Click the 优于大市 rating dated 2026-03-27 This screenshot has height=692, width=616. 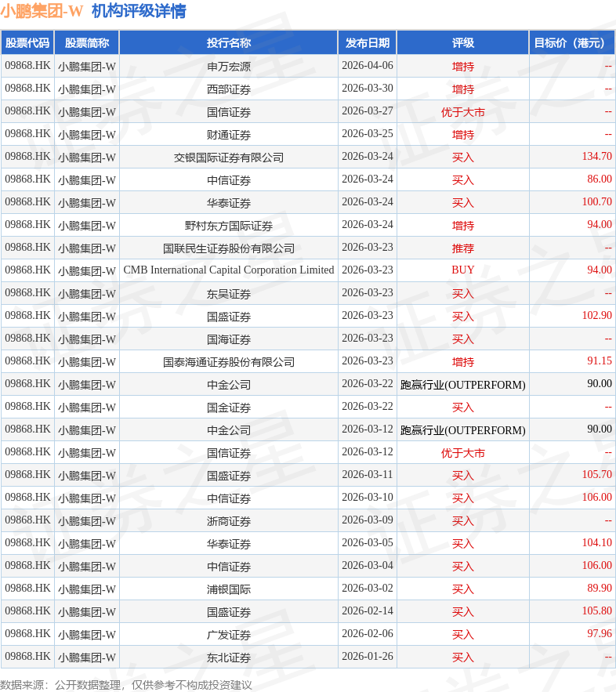[x=463, y=111]
